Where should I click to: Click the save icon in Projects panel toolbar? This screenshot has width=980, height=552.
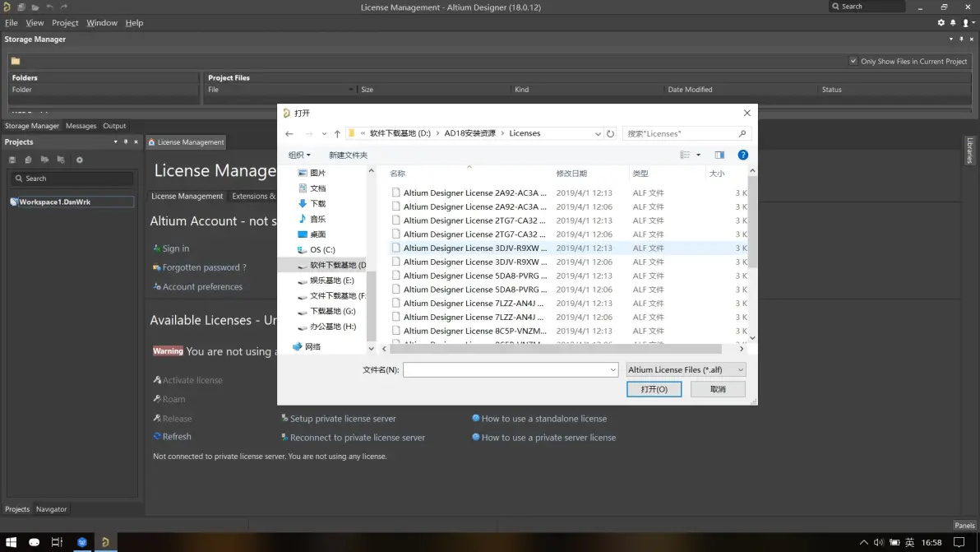coord(12,160)
